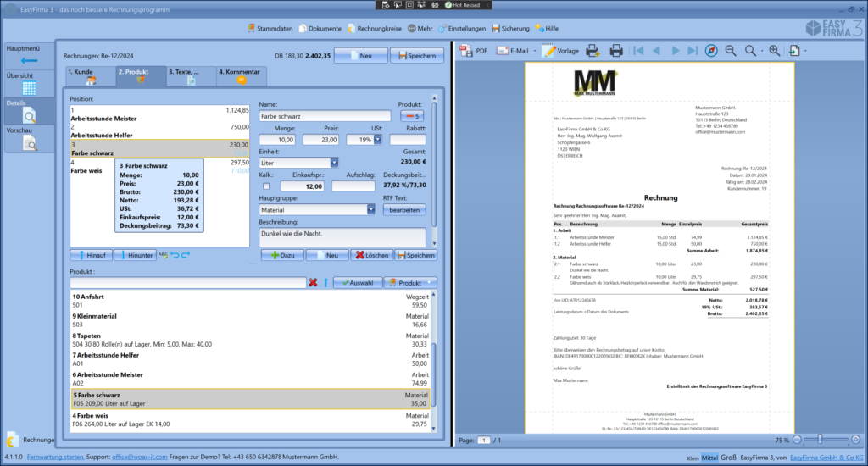
Task: Select the Groß font size option
Action: pyautogui.click(x=728, y=458)
